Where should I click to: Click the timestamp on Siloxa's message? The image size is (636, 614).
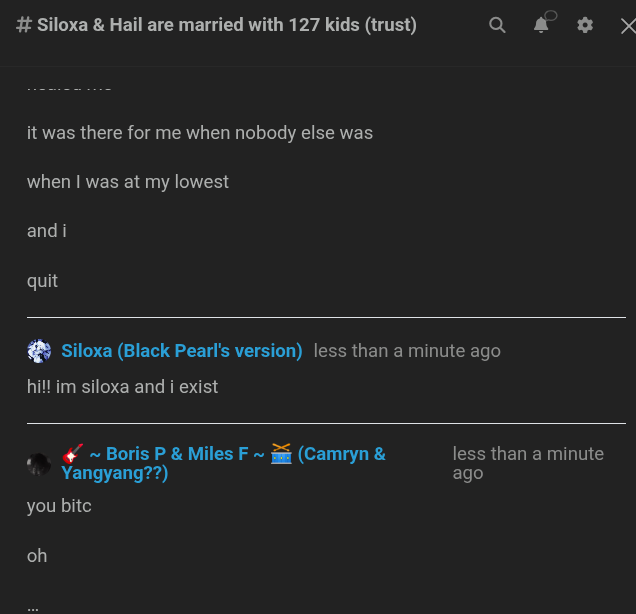(407, 351)
